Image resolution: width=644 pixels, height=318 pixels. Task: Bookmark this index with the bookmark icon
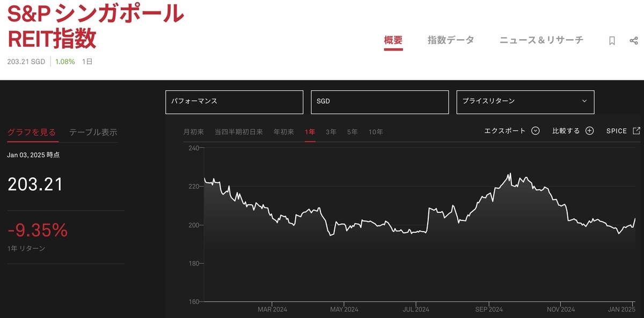(x=612, y=41)
